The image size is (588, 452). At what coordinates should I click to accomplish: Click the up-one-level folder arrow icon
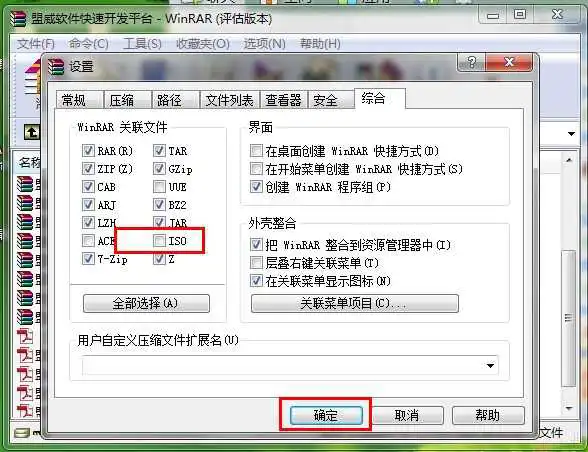coord(32,132)
